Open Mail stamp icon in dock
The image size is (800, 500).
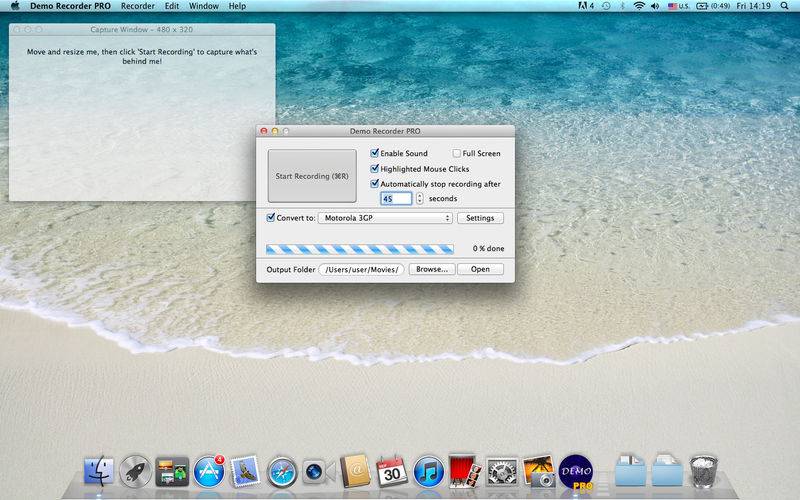click(x=245, y=471)
